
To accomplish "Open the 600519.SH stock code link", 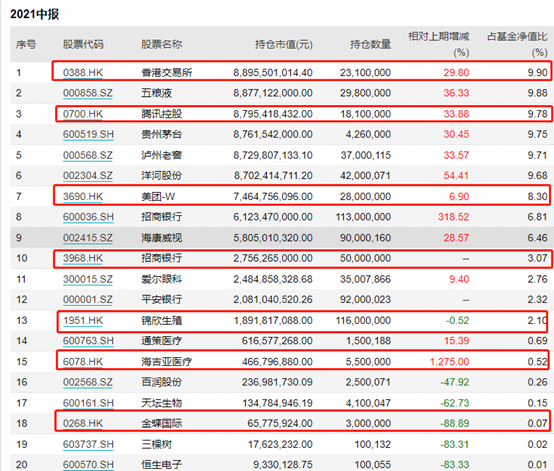I will coord(88,134).
